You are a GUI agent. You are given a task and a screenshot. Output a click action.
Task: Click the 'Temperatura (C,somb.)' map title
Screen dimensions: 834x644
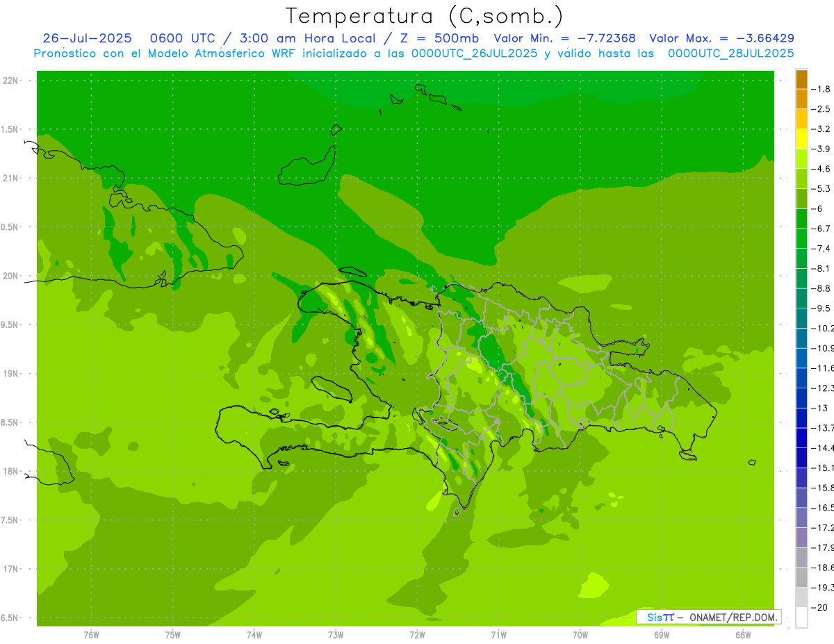[424, 15]
